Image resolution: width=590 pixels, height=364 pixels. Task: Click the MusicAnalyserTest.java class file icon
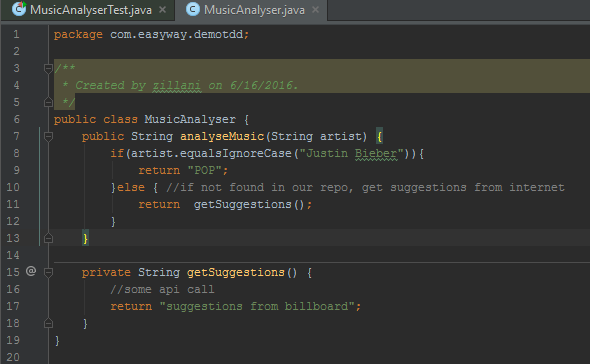pyautogui.click(x=19, y=9)
